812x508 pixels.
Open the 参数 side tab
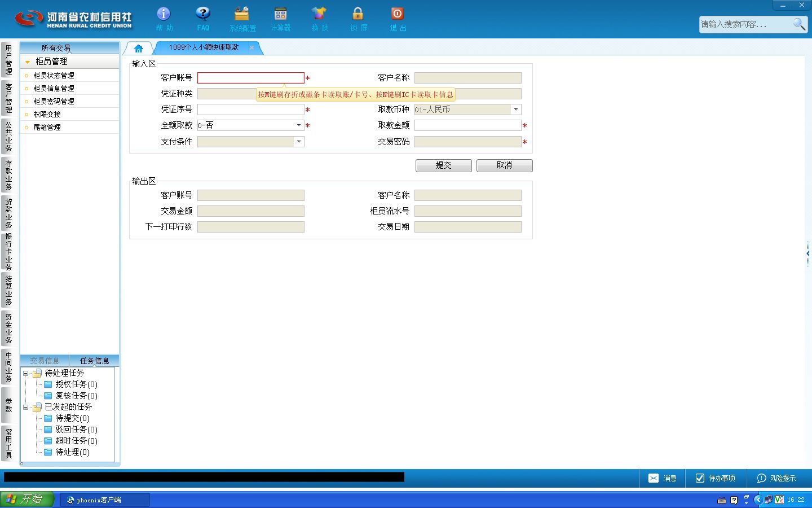click(8, 405)
